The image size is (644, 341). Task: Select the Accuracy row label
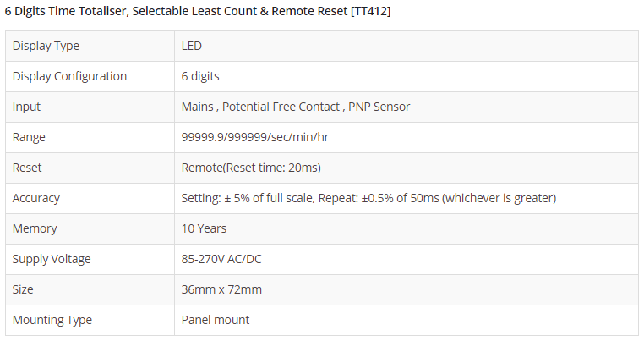click(x=36, y=198)
